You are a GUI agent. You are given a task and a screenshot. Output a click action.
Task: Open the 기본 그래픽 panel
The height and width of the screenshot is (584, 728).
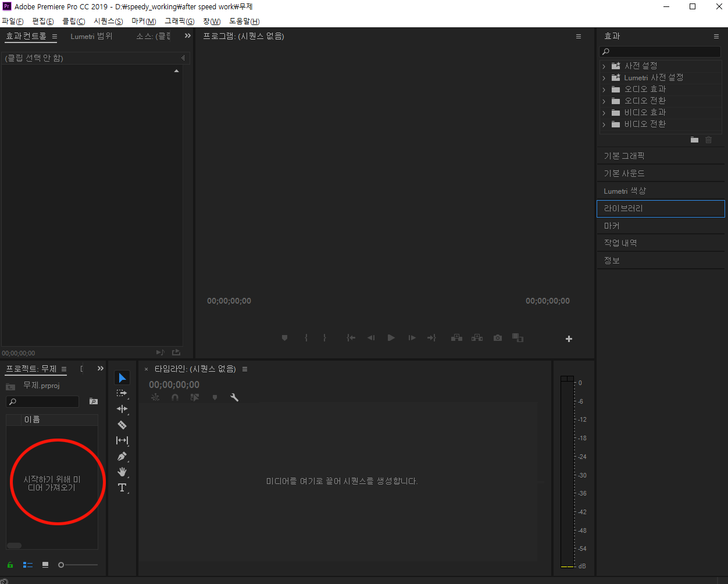coord(661,156)
